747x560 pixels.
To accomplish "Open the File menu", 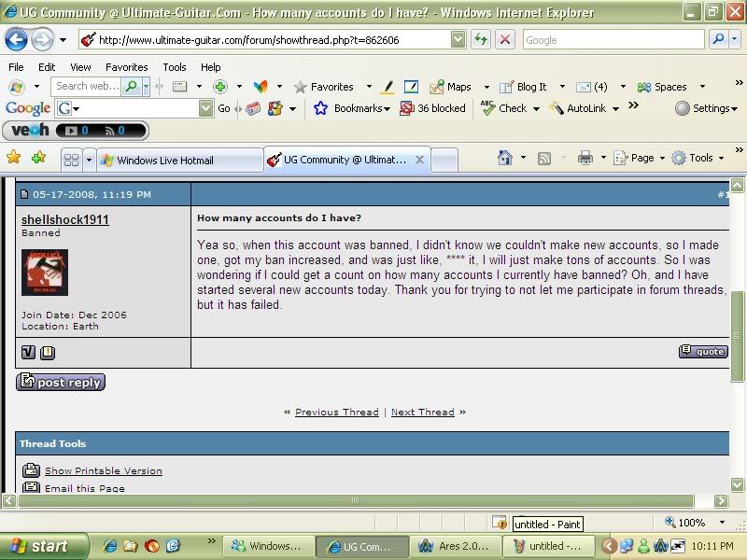I will tap(16, 67).
